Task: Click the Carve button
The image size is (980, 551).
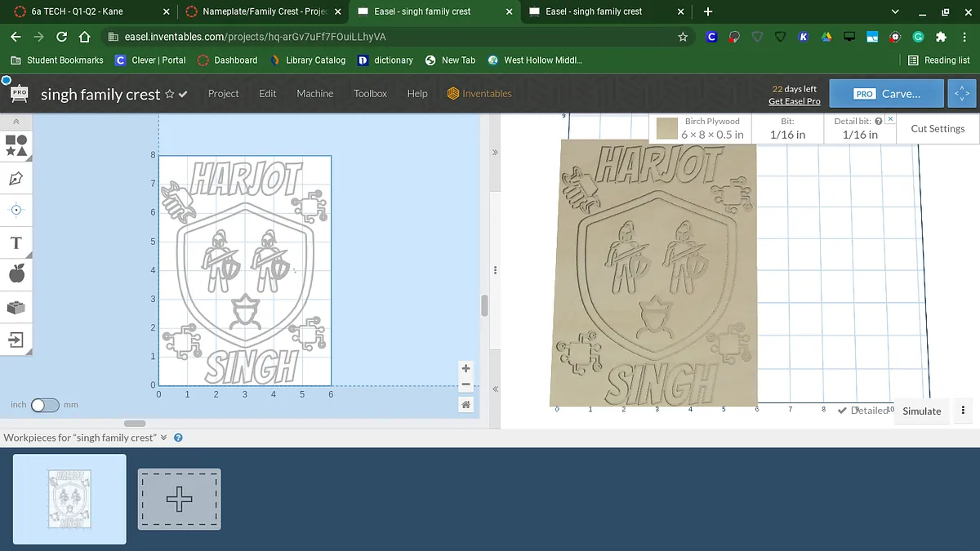Action: tap(886, 94)
